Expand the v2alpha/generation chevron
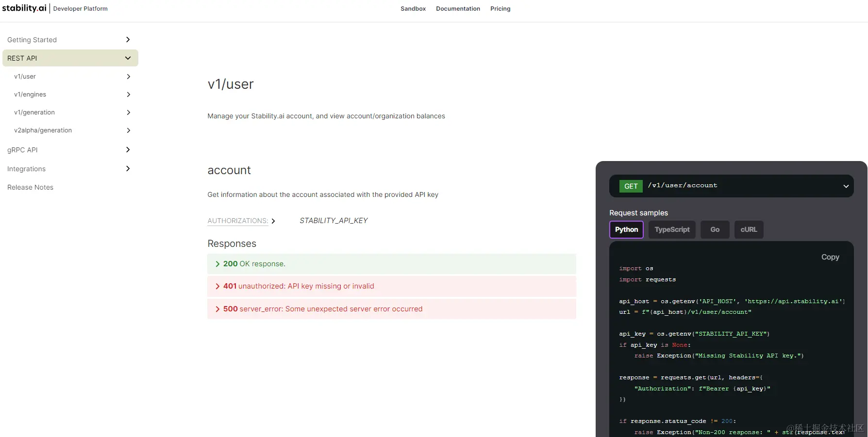Image resolution: width=868 pixels, height=437 pixels. (129, 130)
